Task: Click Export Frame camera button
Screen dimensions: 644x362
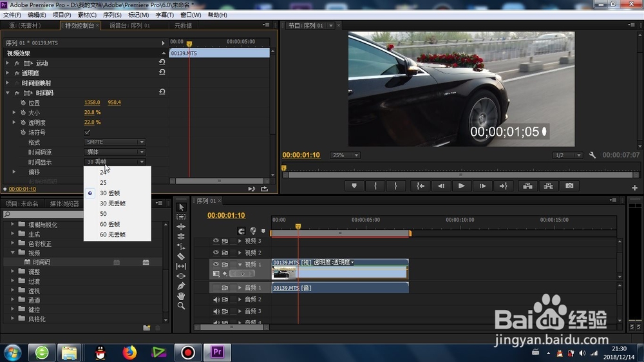Action: click(569, 186)
